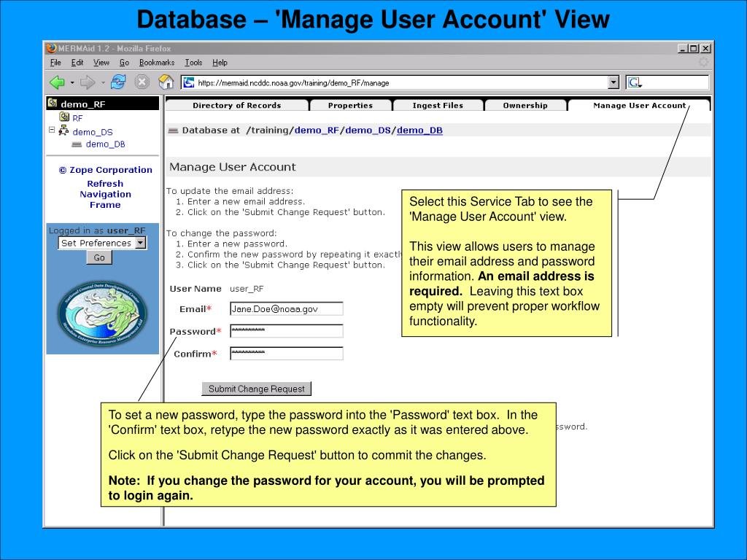Click the green Back arrow button
Viewport: 747px width, 560px height.
point(57,82)
